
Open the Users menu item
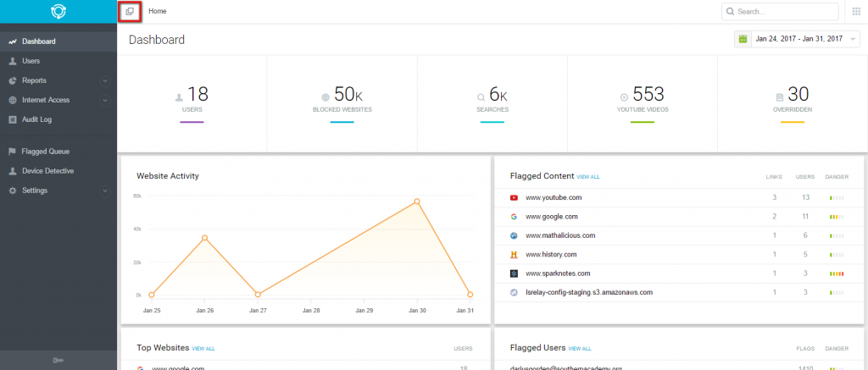(x=58, y=62)
